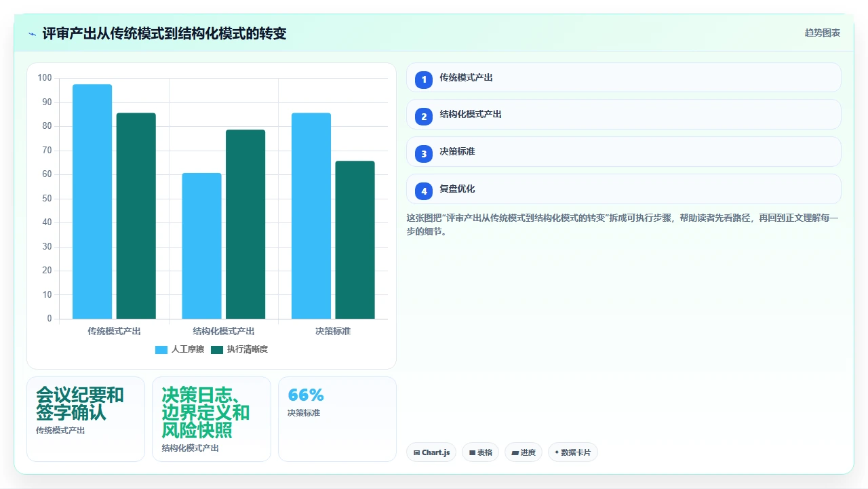Click the 执行清晰度 bar for 结构化模式产出

(245, 224)
